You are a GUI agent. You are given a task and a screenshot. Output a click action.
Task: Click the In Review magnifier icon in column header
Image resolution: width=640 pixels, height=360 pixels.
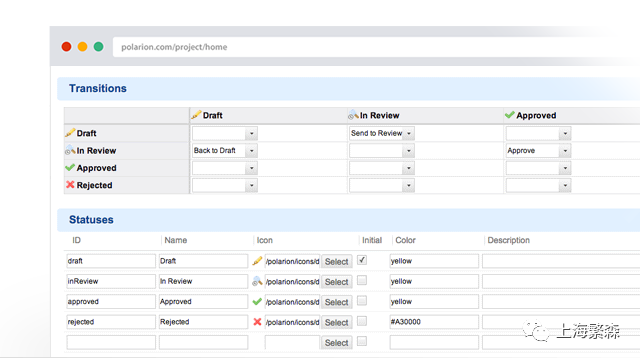(353, 115)
